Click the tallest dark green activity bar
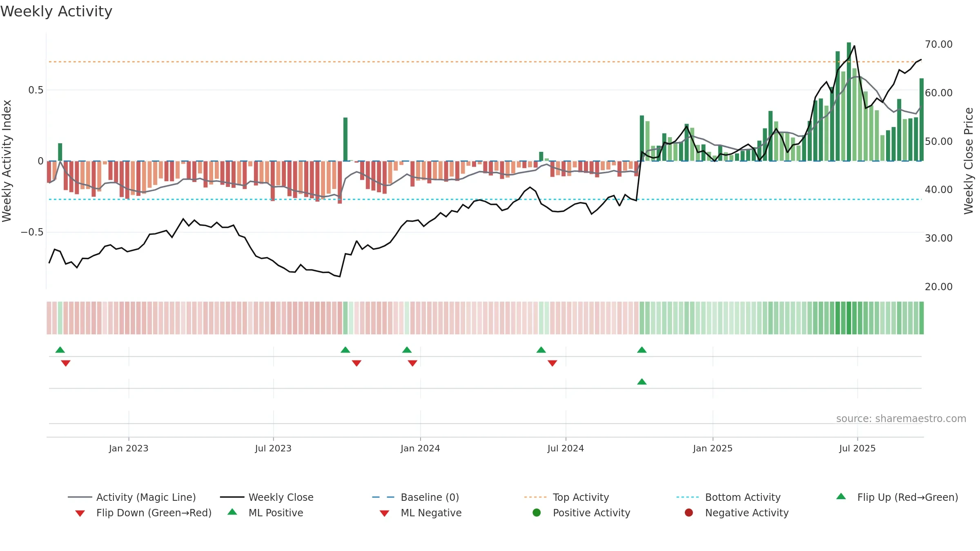Screen dimensions: 980x551 849,102
